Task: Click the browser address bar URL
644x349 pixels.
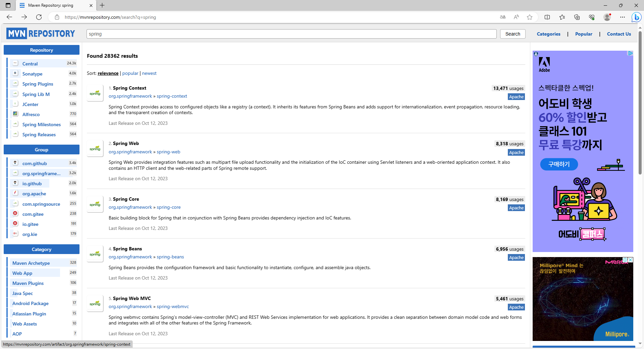Action: pyautogui.click(x=110, y=17)
